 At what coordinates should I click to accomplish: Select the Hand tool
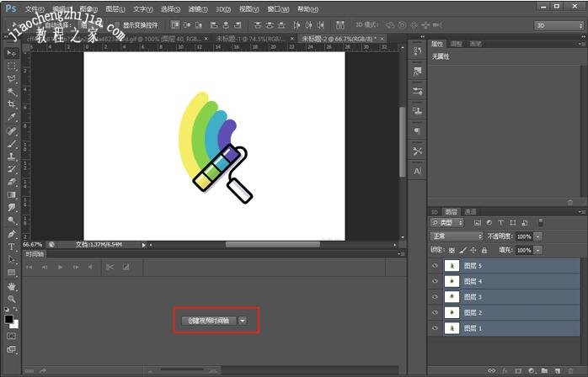[12, 286]
